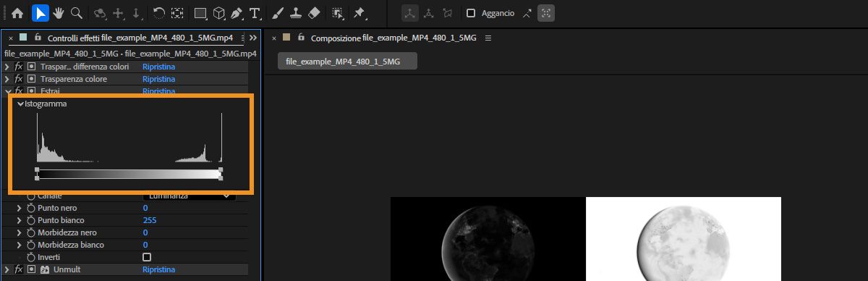This screenshot has width=868, height=281.
Task: Toggle Punto nero stopwatch keyframing
Action: click(31, 208)
